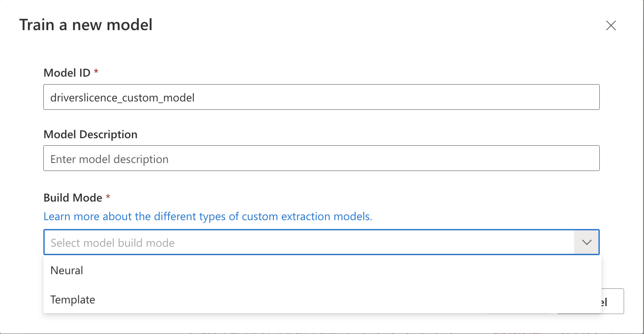Click the Train a new model heading
Viewport: 644px width, 334px height.
(x=86, y=25)
